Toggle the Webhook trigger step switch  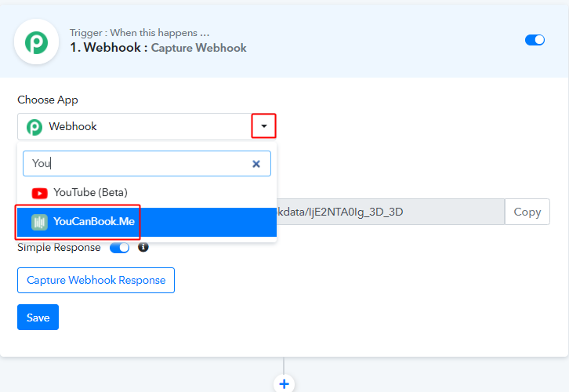(x=535, y=40)
